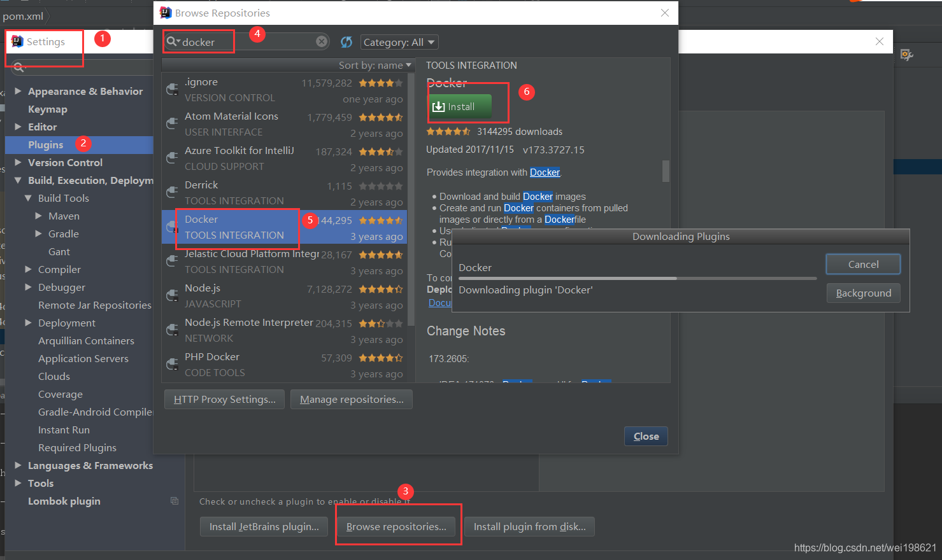This screenshot has height=560, width=942.
Task: Expand the Maven node
Action: pyautogui.click(x=38, y=216)
